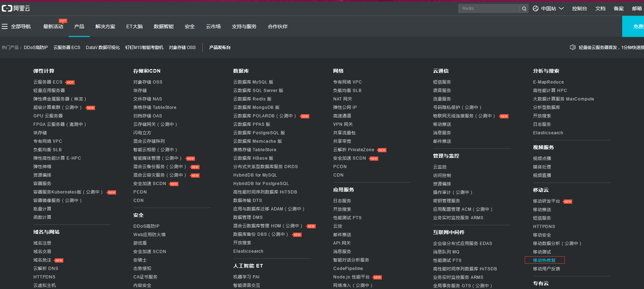The width and height of the screenshot is (644, 289).
Task: Open 函数计算 link
Action: point(42,217)
